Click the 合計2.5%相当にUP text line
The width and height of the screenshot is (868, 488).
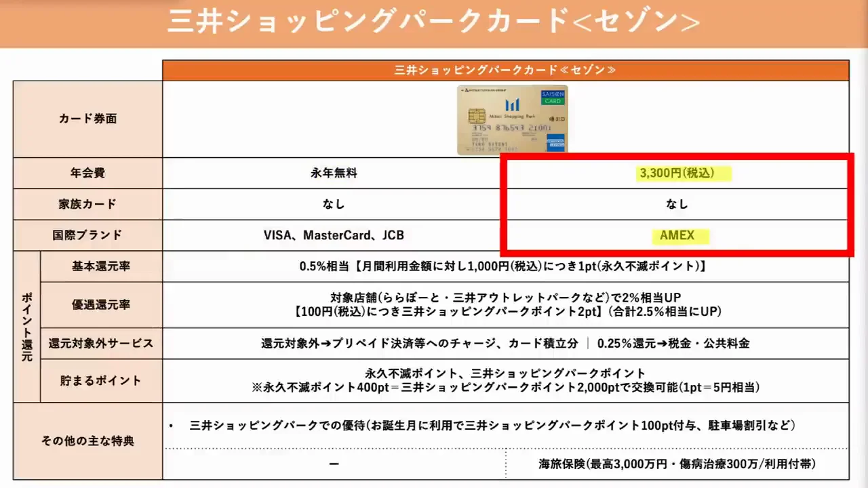[508, 312]
